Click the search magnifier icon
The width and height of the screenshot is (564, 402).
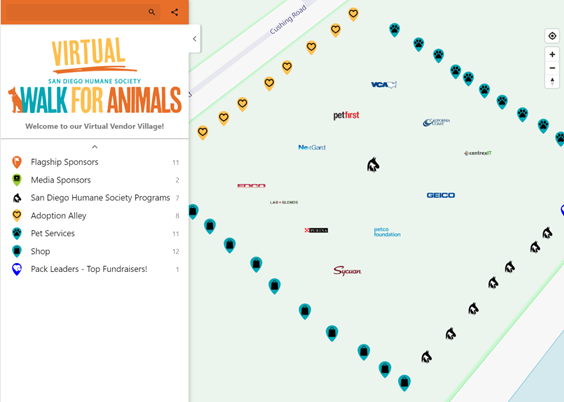(x=152, y=12)
